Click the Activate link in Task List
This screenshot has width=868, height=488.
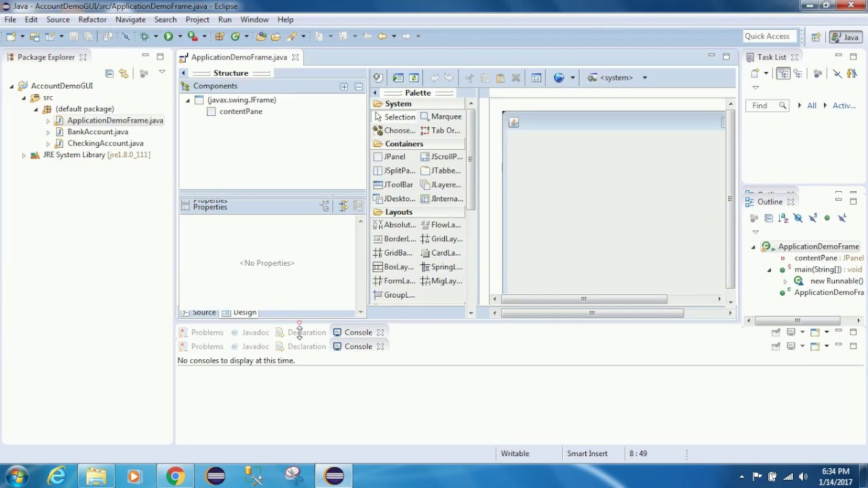pyautogui.click(x=844, y=106)
